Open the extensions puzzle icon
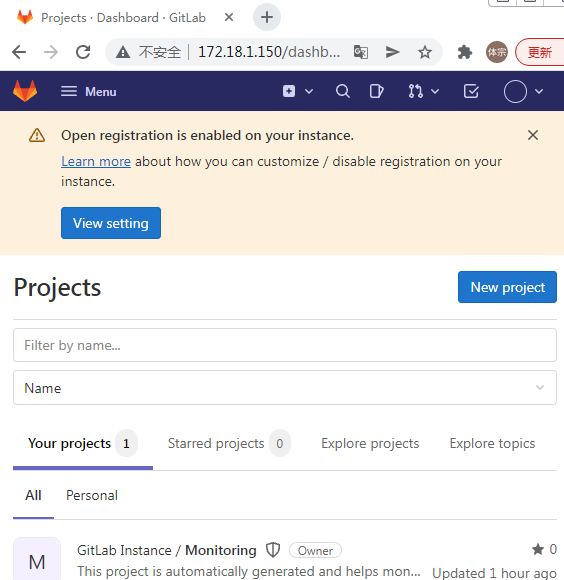564x580 pixels. point(465,52)
